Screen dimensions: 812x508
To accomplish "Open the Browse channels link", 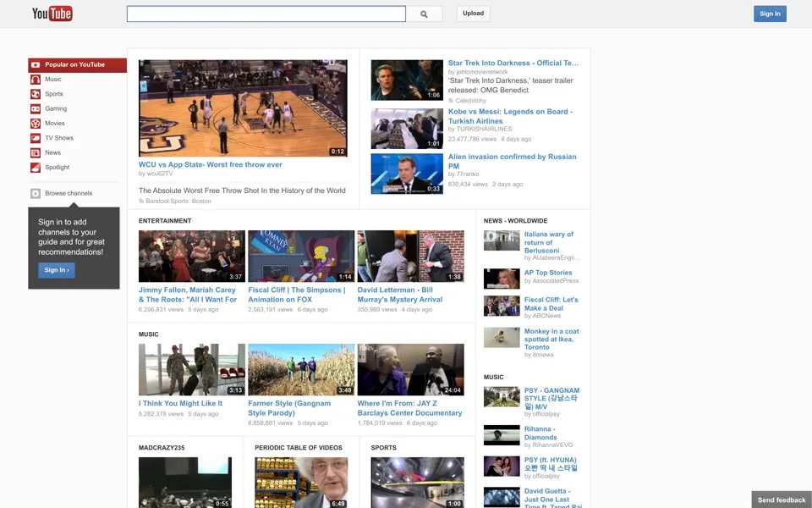I will [69, 193].
